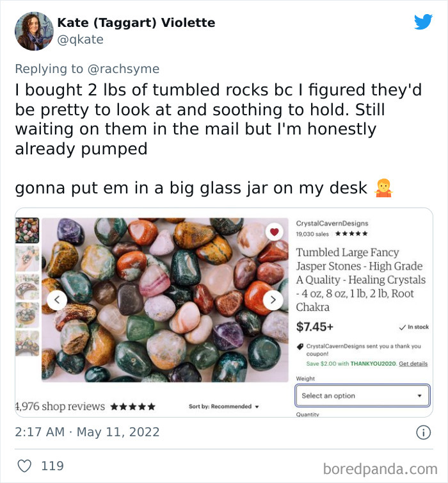The image size is (448, 483).
Task: Click the coupon tag icon
Action: [x=300, y=347]
